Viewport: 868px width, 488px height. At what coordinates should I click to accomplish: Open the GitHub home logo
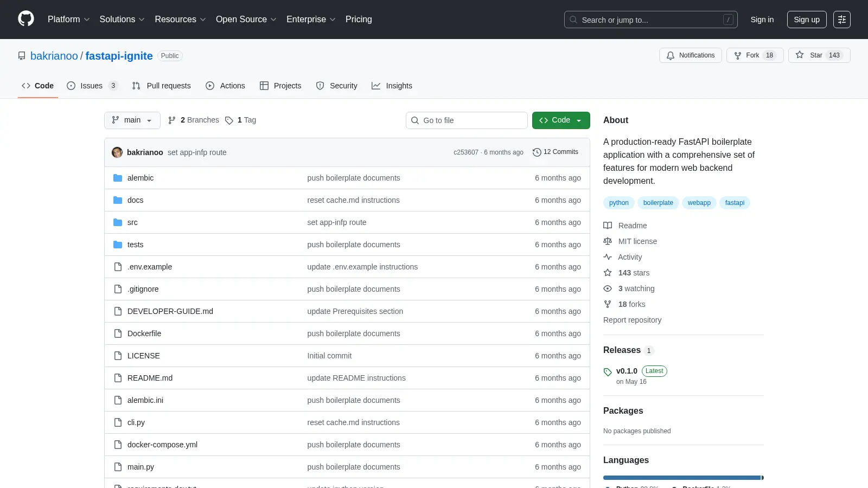click(26, 19)
